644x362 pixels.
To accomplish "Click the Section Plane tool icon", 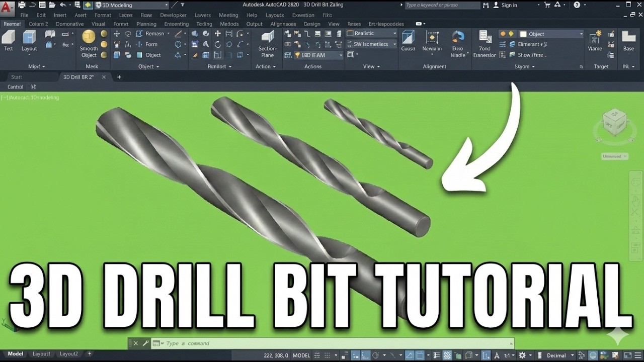I will (x=268, y=37).
